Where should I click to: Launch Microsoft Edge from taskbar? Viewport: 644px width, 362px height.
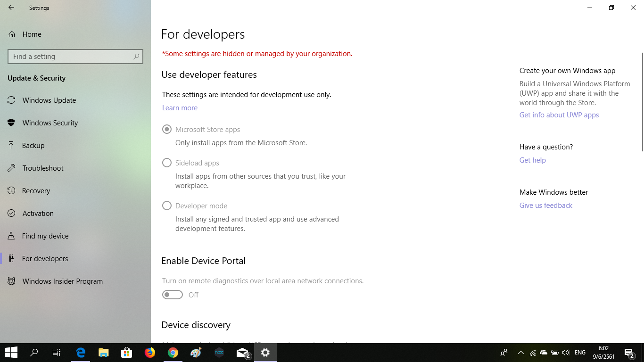[x=81, y=353]
